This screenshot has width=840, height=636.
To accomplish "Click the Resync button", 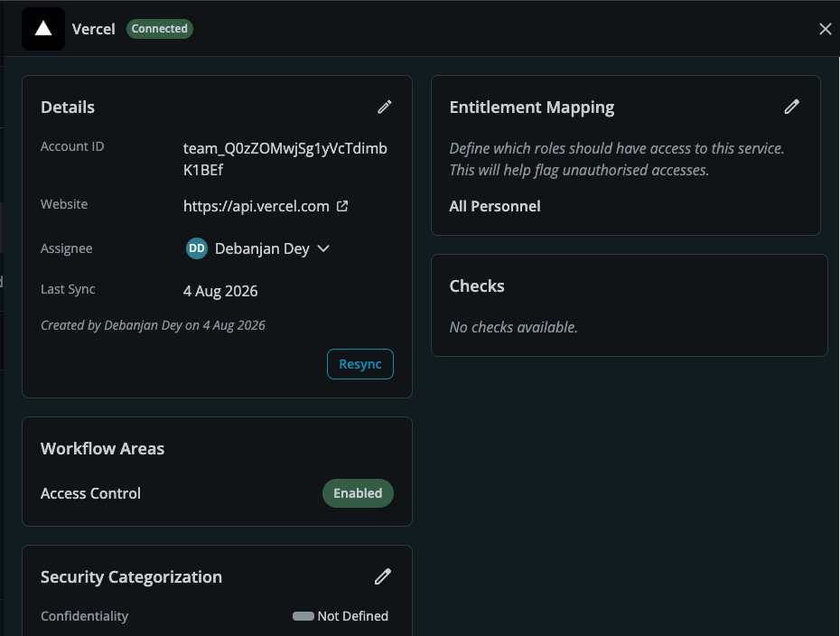I will click(360, 364).
